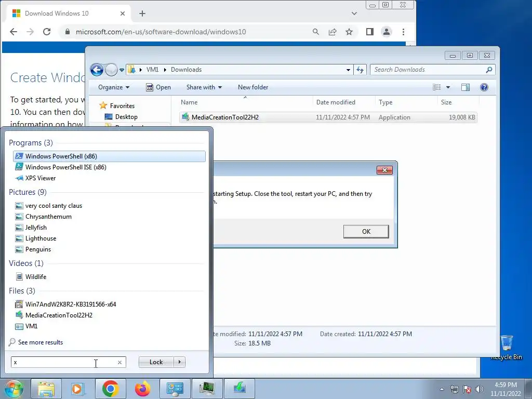This screenshot has height=399, width=532.
Task: Open the Resource Monitor taskbar icon
Action: (207, 389)
